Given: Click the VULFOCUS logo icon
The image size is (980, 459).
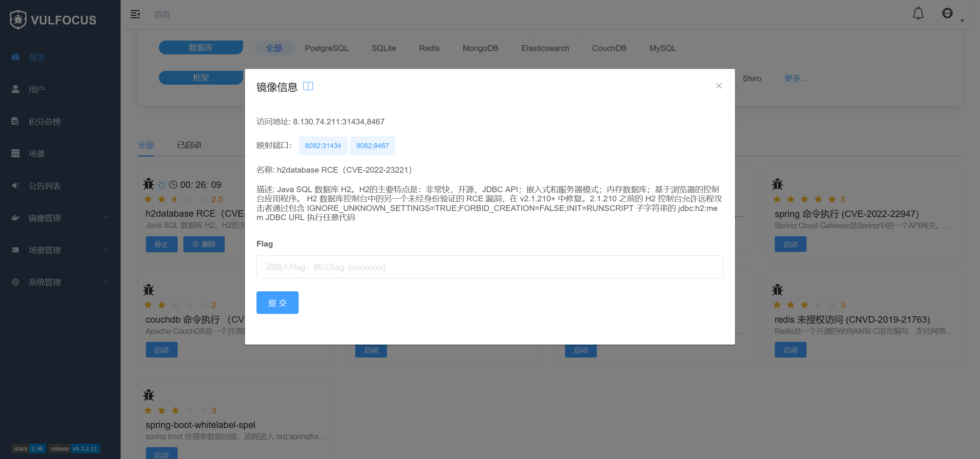Looking at the screenshot, I should pyautogui.click(x=18, y=20).
